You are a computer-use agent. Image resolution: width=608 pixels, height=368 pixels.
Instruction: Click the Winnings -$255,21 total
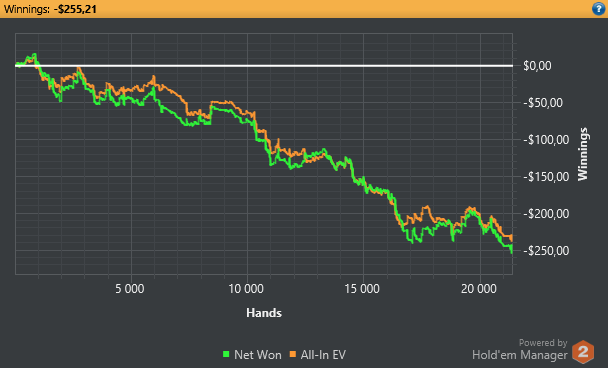(50, 9)
